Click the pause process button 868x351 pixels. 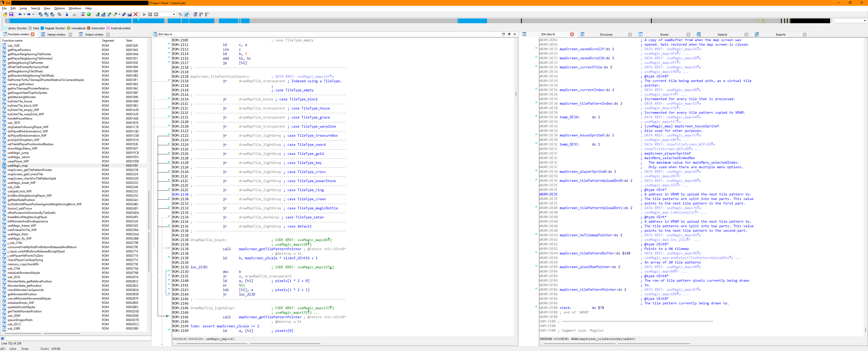pyautogui.click(x=150, y=14)
